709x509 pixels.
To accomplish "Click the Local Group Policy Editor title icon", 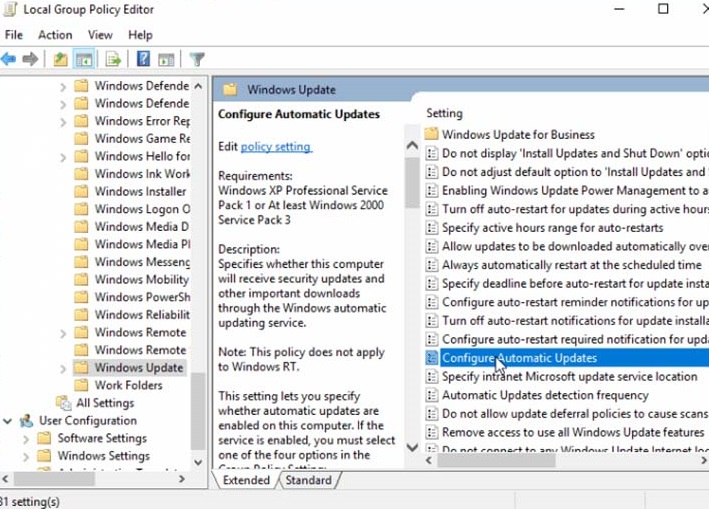I will (10, 9).
